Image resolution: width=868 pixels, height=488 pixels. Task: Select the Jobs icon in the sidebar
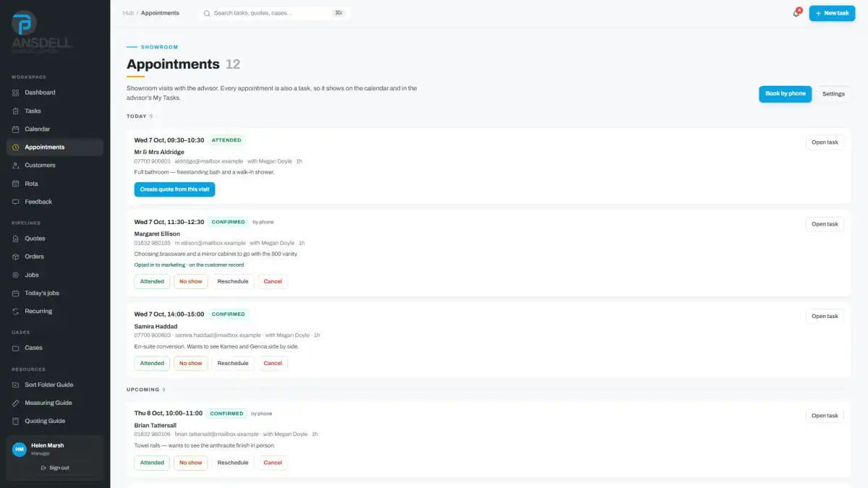coord(16,275)
